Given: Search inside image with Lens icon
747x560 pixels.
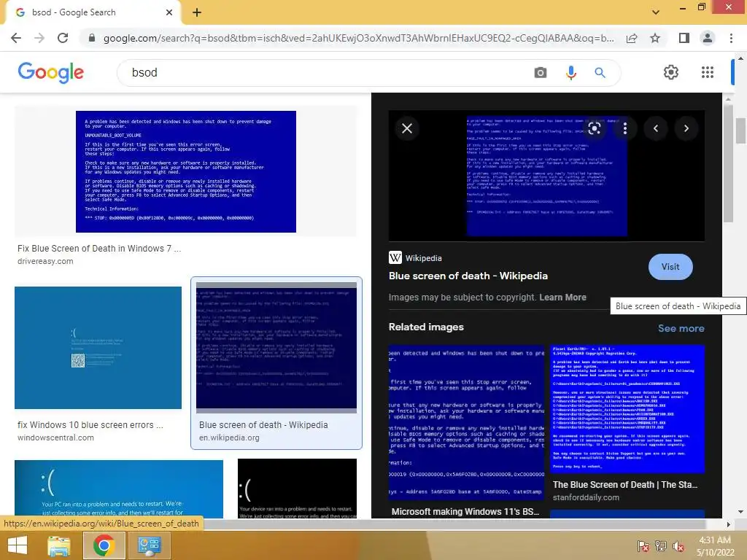Looking at the screenshot, I should click(594, 128).
